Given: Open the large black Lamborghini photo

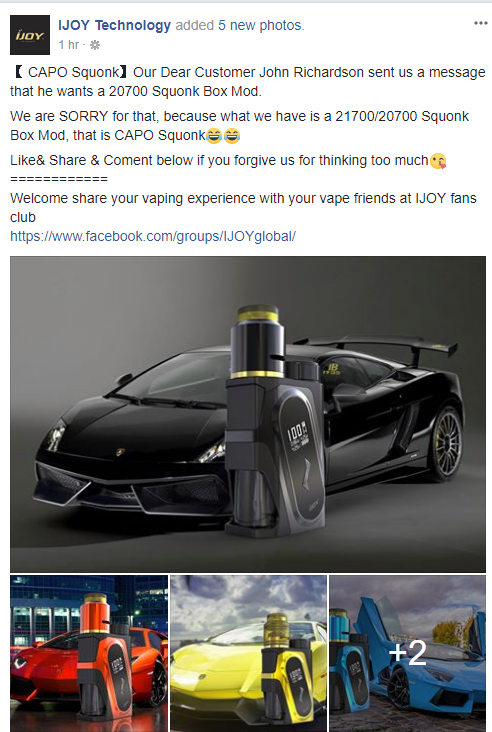Looking at the screenshot, I should tap(248, 414).
